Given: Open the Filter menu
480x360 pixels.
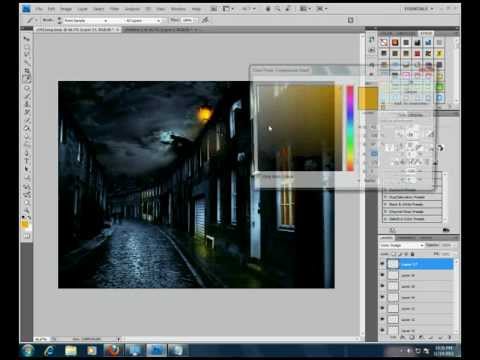Looking at the screenshot, I should click(114, 9).
